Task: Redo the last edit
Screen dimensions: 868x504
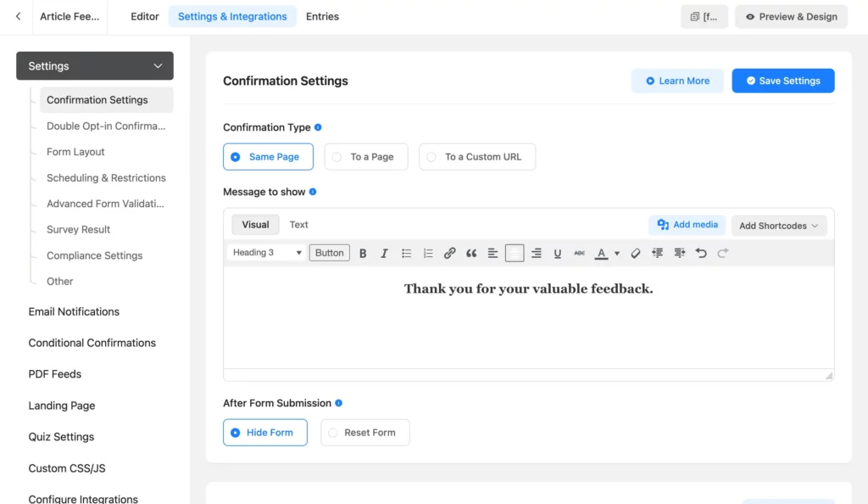Action: pos(722,253)
